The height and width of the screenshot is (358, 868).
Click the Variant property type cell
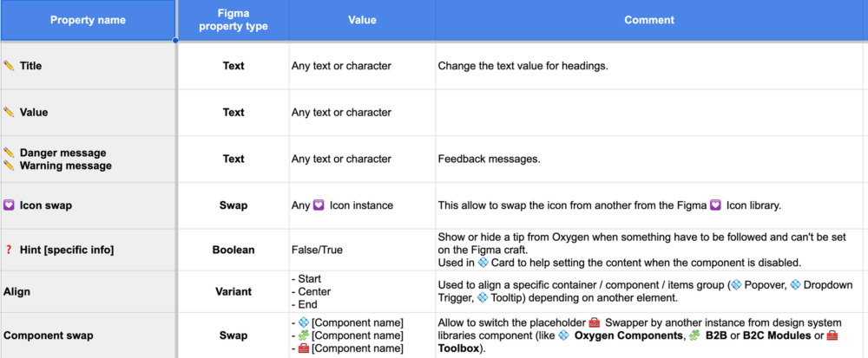pyautogui.click(x=233, y=291)
